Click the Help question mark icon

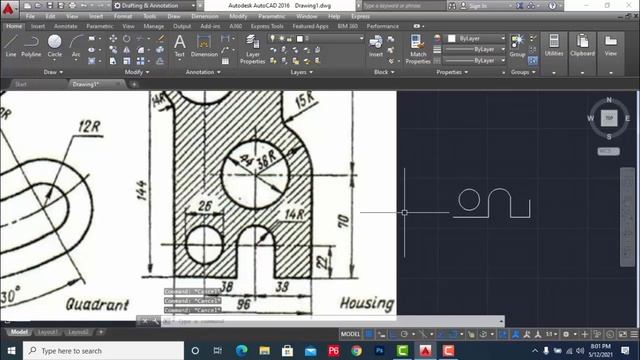[x=552, y=6]
